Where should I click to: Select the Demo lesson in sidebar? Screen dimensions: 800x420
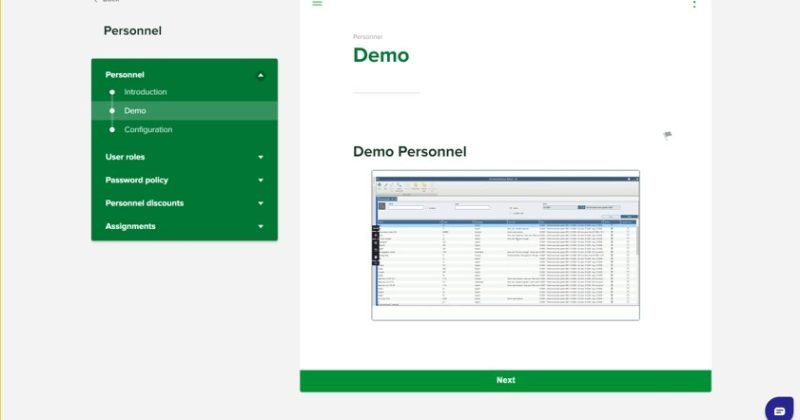tap(135, 111)
